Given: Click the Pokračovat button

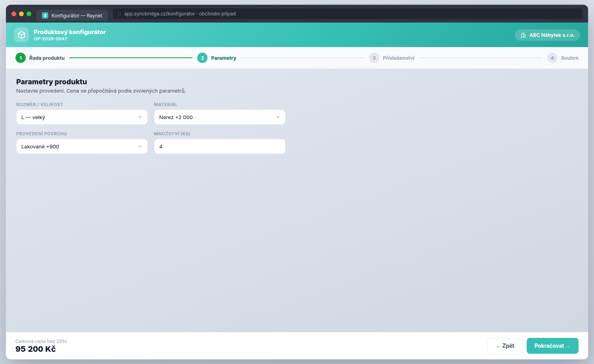Looking at the screenshot, I should click(552, 346).
